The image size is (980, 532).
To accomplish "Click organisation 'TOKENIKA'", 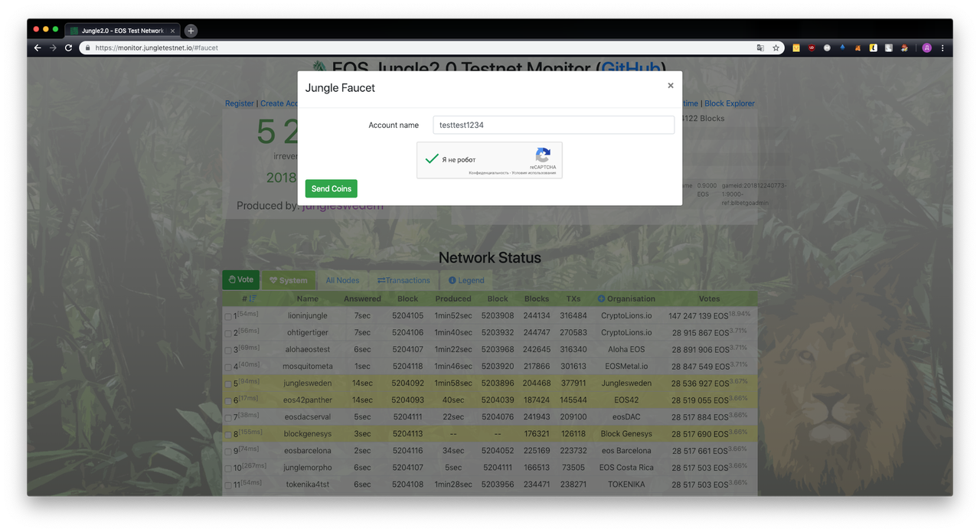I will (626, 484).
